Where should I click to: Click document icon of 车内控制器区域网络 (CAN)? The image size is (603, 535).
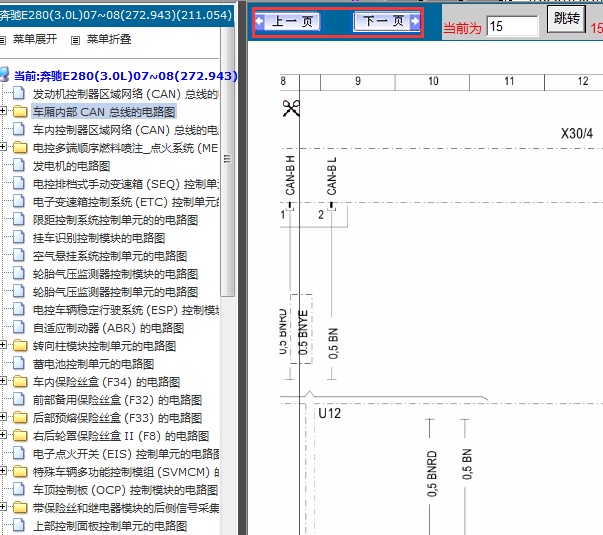(19, 129)
